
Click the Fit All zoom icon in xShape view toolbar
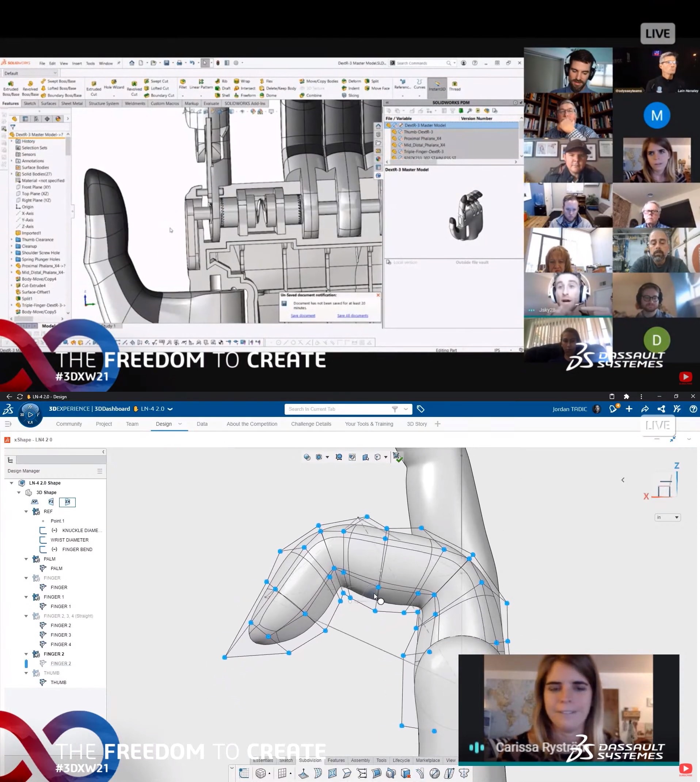339,457
